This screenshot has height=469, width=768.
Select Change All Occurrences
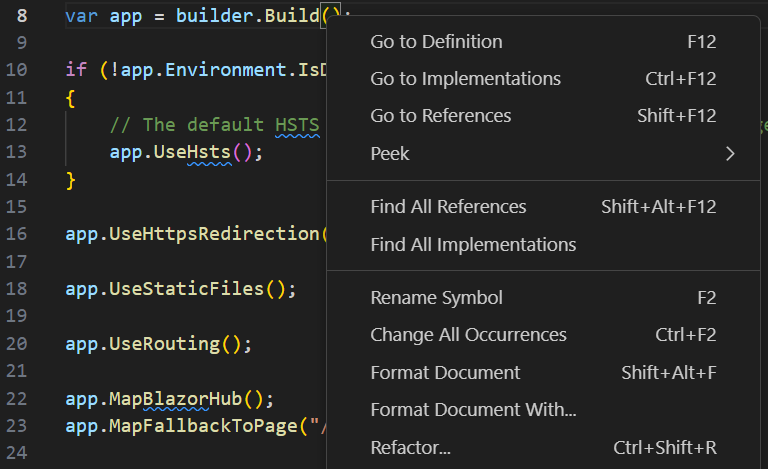click(468, 335)
